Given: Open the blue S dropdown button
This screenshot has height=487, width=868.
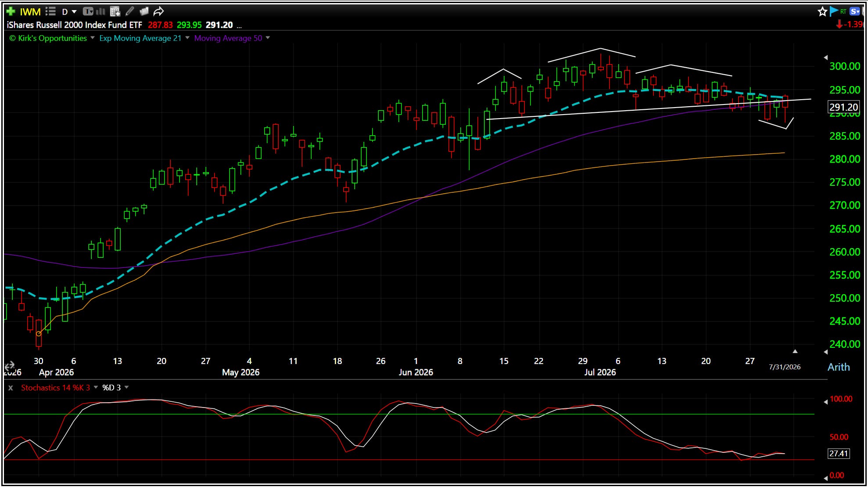Looking at the screenshot, I should point(855,11).
